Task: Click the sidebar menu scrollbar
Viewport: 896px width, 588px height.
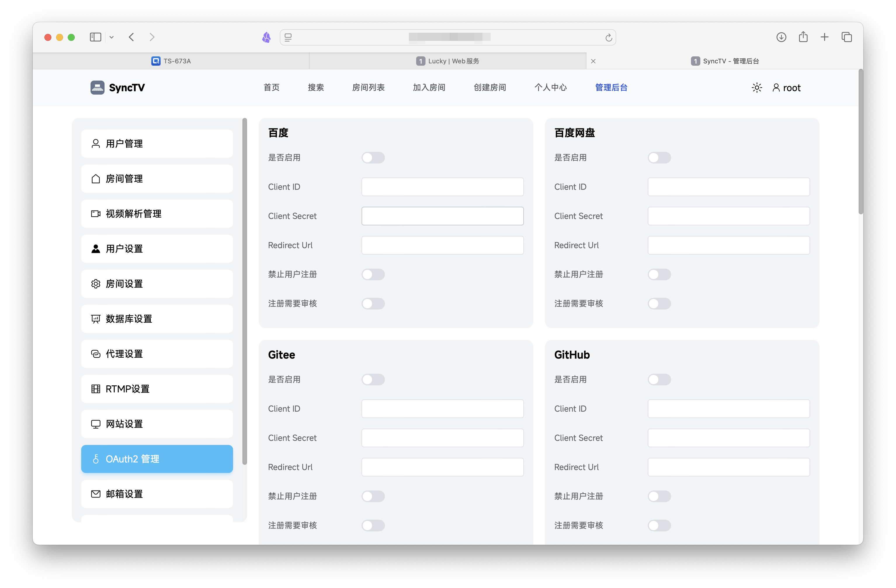Action: coord(245,291)
